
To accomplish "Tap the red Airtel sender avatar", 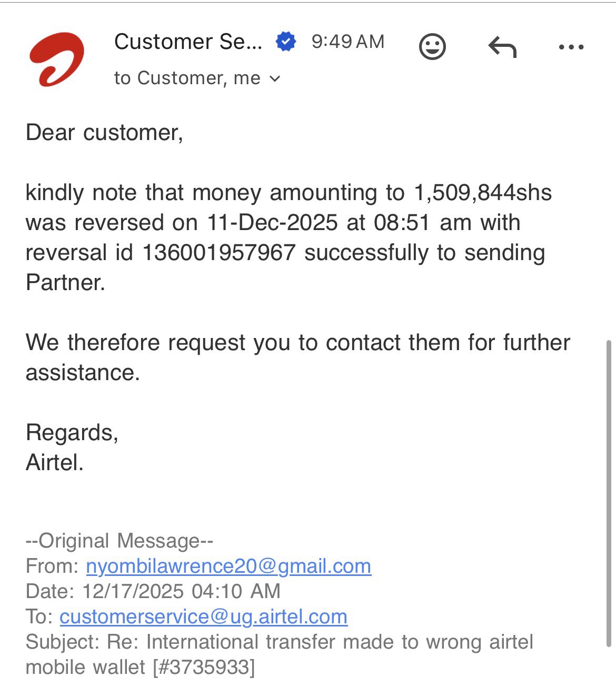I will [56, 59].
